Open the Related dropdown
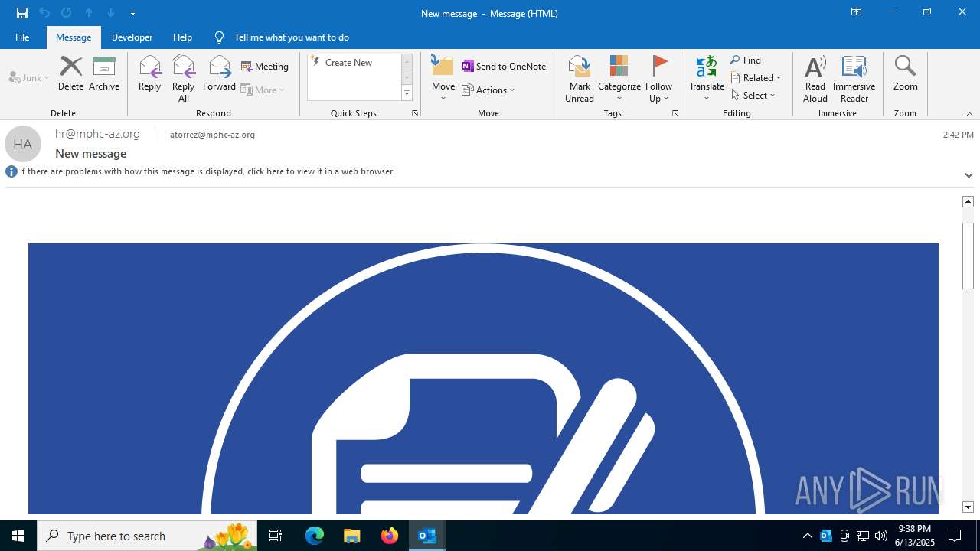 [756, 77]
